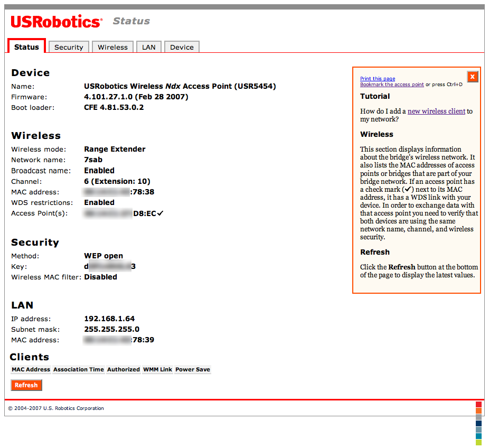Click the 'Wireless' heading above Wireless mode
Screen dimensions: 489x448
pos(36,135)
